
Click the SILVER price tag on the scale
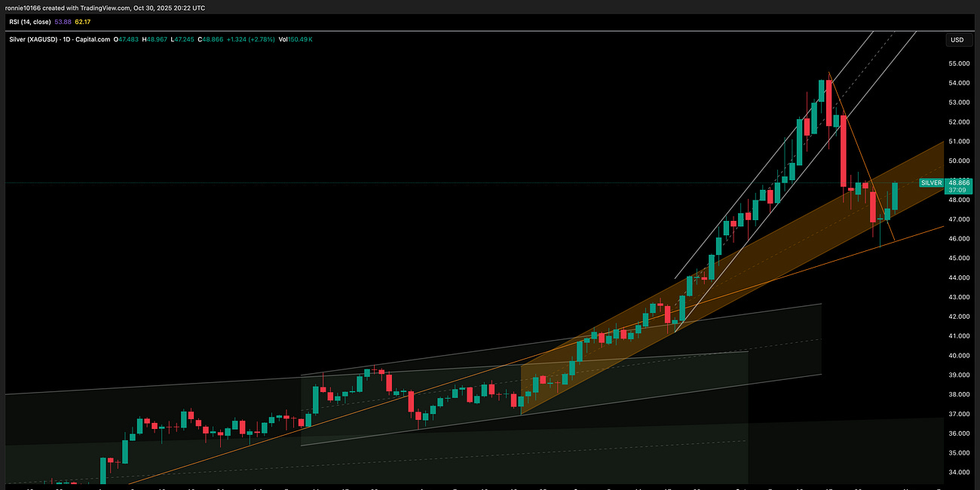(930, 182)
